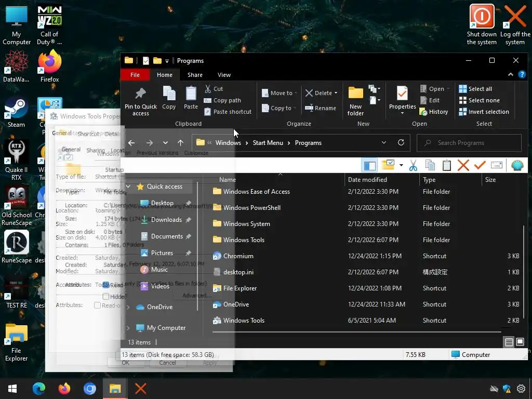Click the clipboard Paste icon below the address bar
Viewport: 532px width, 399px height.
446,166
